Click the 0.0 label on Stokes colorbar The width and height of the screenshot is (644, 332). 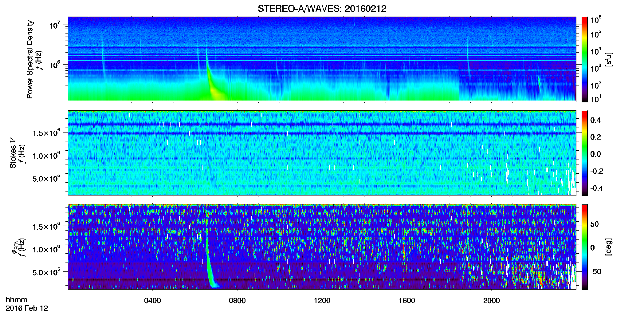(x=595, y=154)
